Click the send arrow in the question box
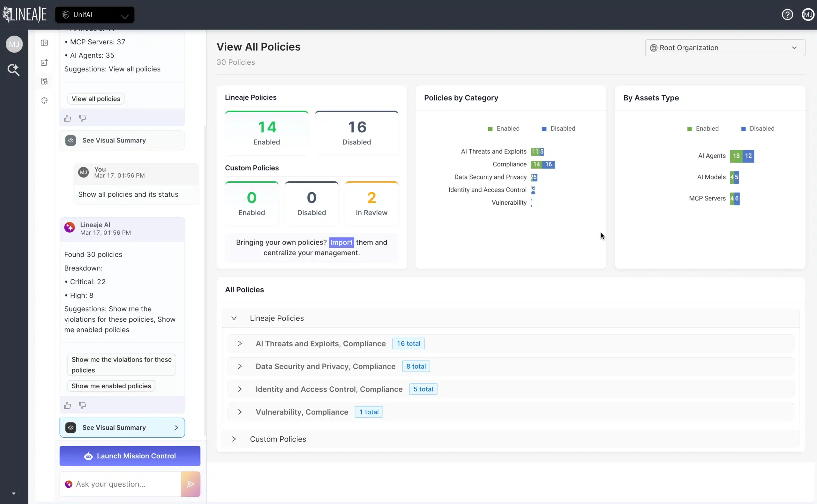This screenshot has width=817, height=504. point(191,484)
